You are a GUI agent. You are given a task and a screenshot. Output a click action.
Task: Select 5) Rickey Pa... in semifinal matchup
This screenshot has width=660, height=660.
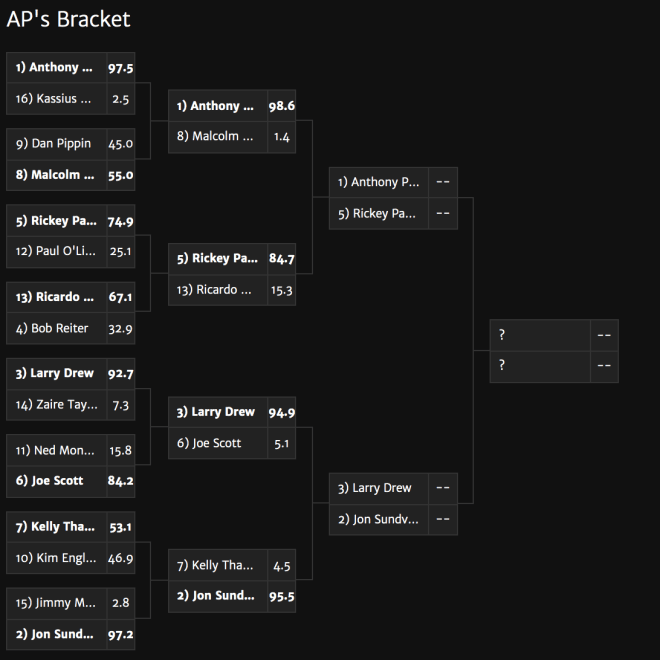click(393, 214)
